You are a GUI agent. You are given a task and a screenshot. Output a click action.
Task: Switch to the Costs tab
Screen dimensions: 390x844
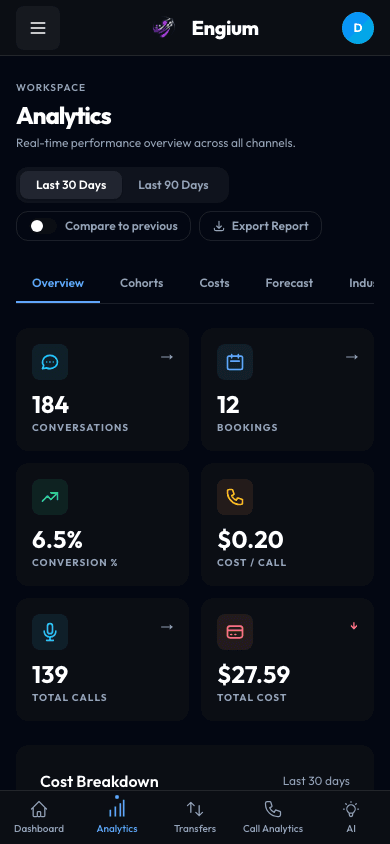[x=215, y=283]
